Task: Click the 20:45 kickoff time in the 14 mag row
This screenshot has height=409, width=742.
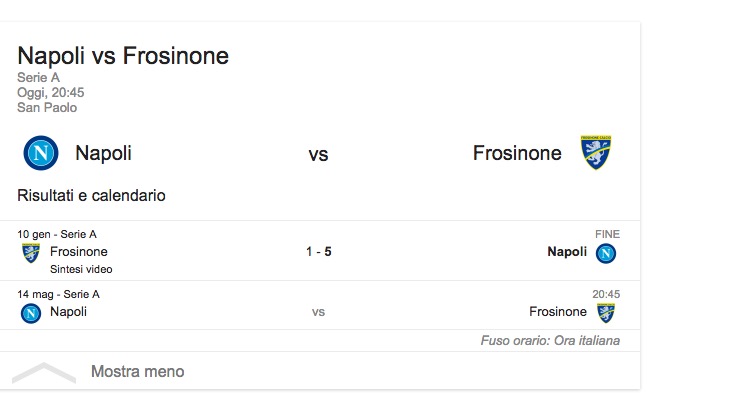Action: pos(606,295)
